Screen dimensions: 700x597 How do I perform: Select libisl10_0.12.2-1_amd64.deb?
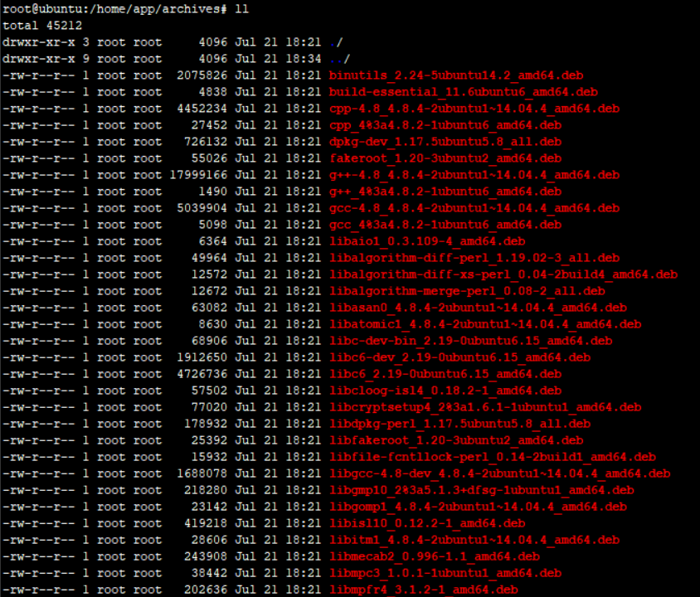427,523
